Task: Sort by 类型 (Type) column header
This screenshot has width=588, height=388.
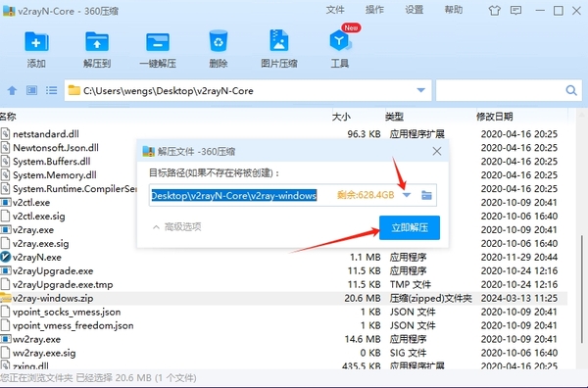Action: (x=395, y=117)
